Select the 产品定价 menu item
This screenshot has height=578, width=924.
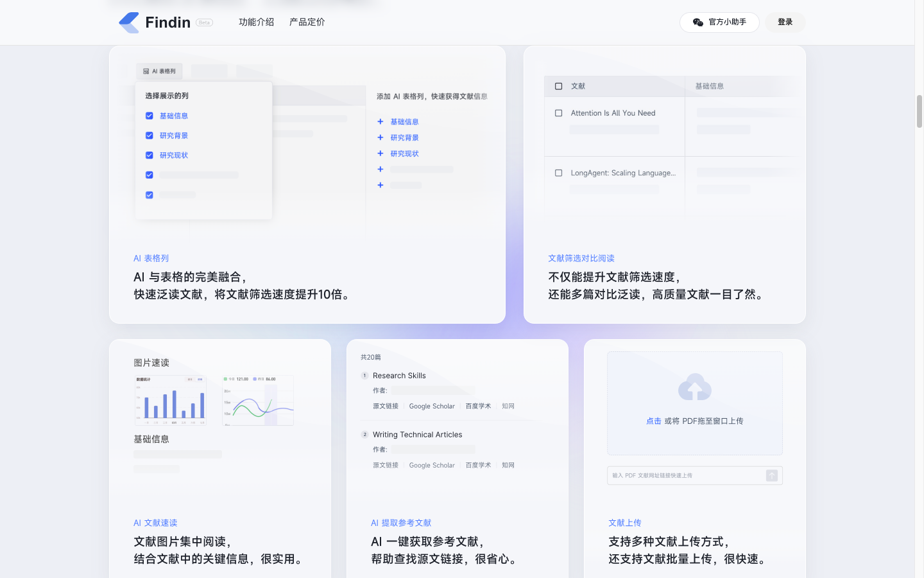(306, 22)
